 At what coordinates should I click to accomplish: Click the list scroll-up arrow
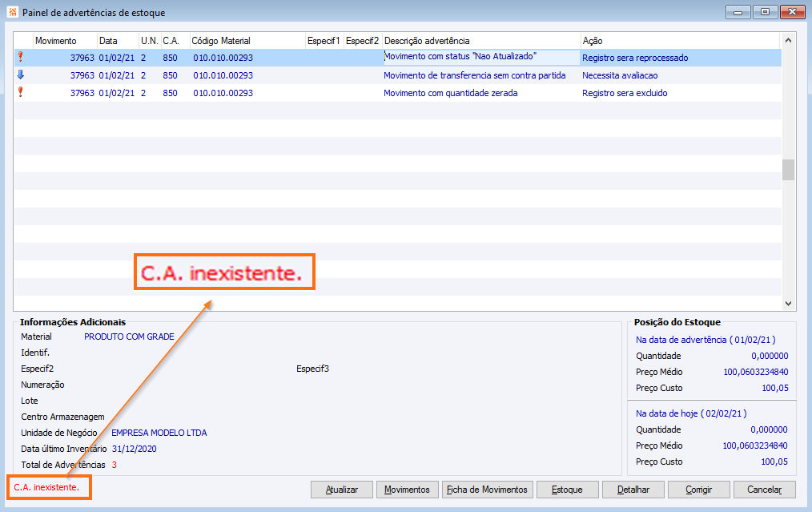(x=788, y=40)
